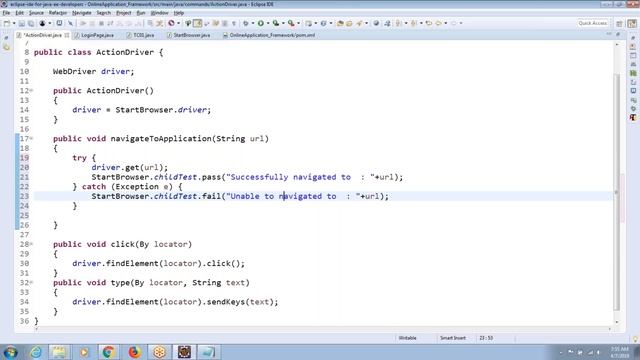The image size is (640, 360).
Task: Switch to the TC01.java editor tab
Action: [x=141, y=35]
